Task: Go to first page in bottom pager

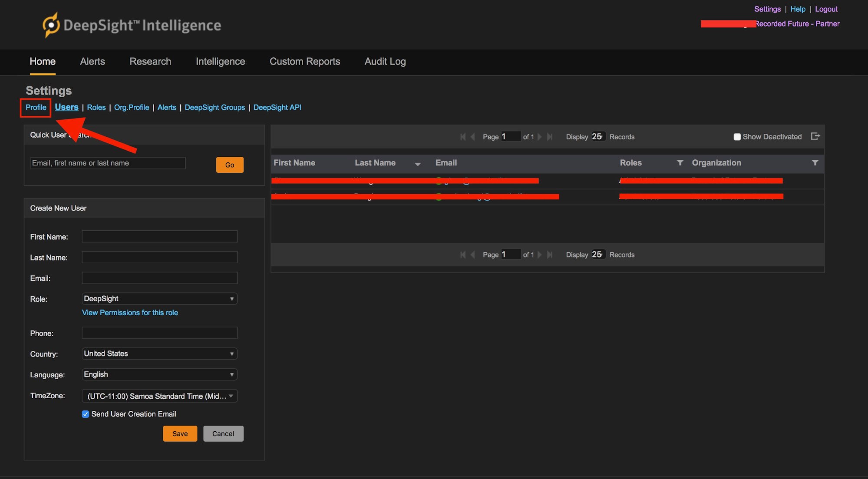Action: tap(463, 255)
